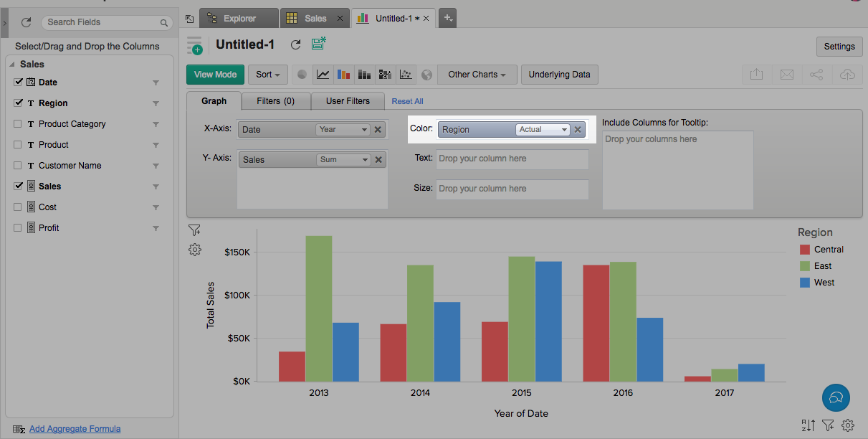Click the save chart icon
Viewport: 868px width, 439px height.
[x=319, y=44]
